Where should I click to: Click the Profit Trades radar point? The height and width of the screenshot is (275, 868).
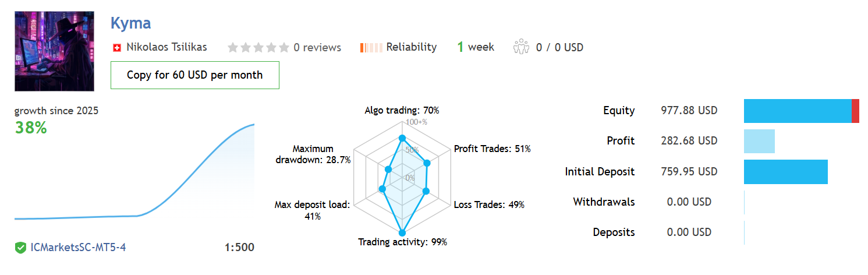point(427,163)
